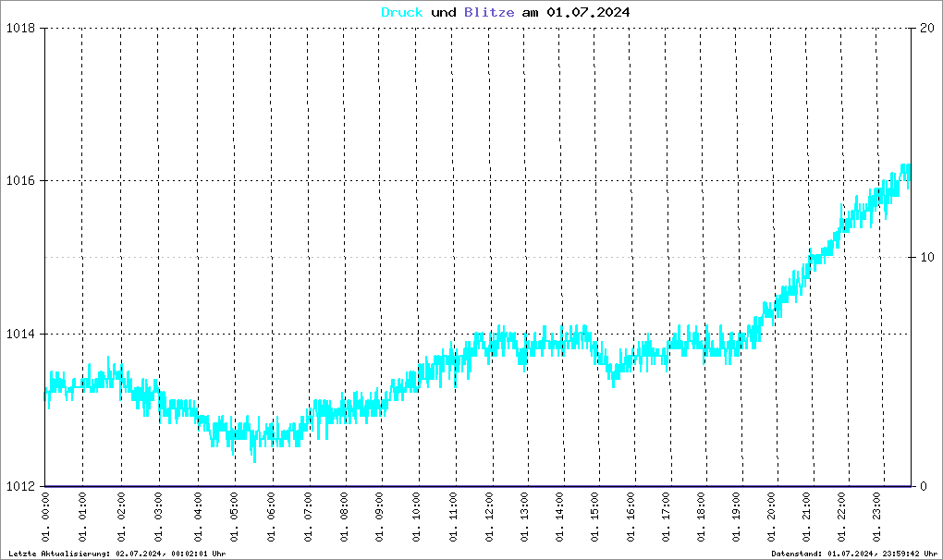Click the '01. 01:00' time axis label
Image resolution: width=943 pixels, height=560 pixels.
82,517
